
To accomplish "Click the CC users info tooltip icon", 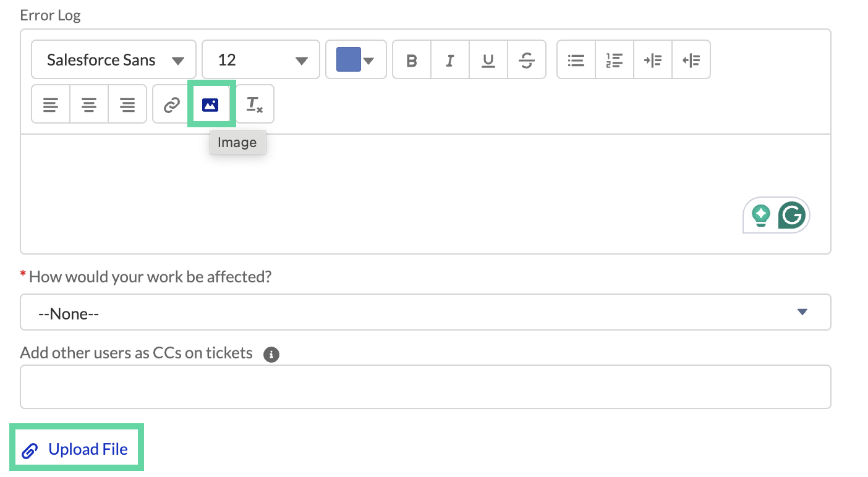I will point(271,354).
